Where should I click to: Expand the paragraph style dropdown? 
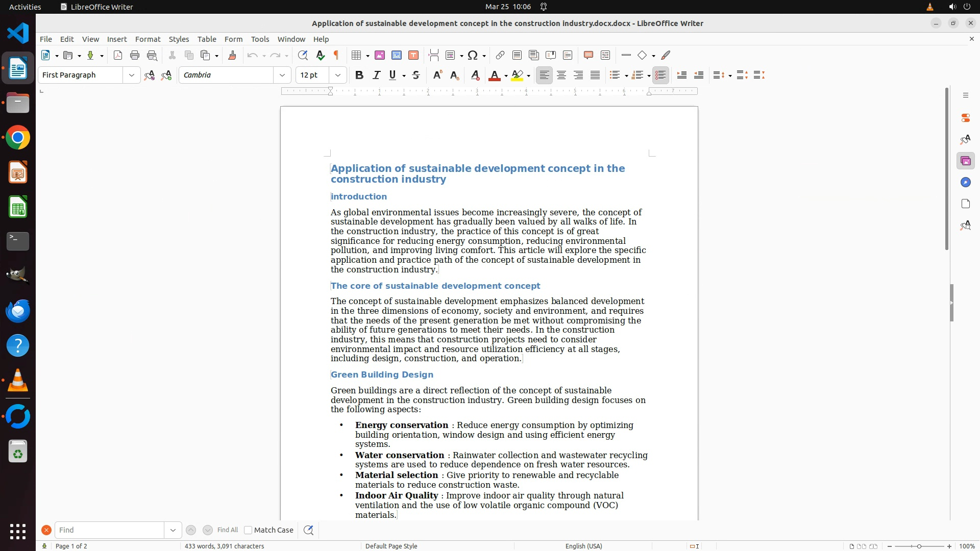pos(131,75)
